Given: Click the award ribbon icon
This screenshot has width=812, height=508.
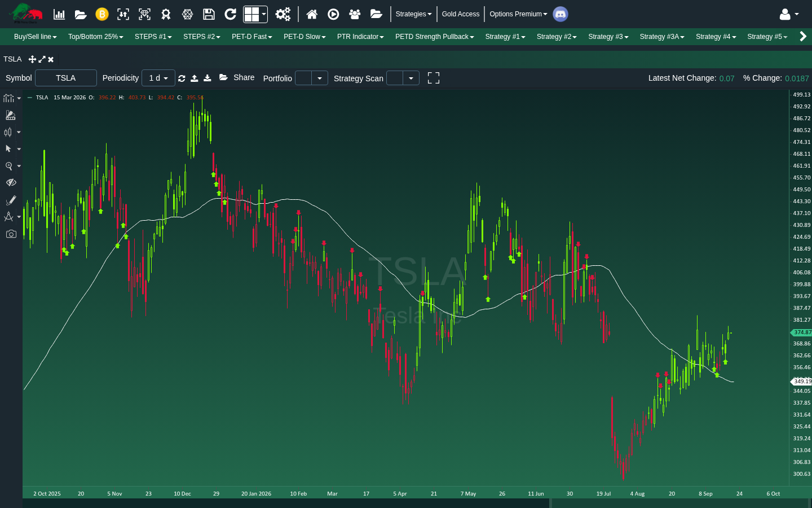Looking at the screenshot, I should coord(166,14).
